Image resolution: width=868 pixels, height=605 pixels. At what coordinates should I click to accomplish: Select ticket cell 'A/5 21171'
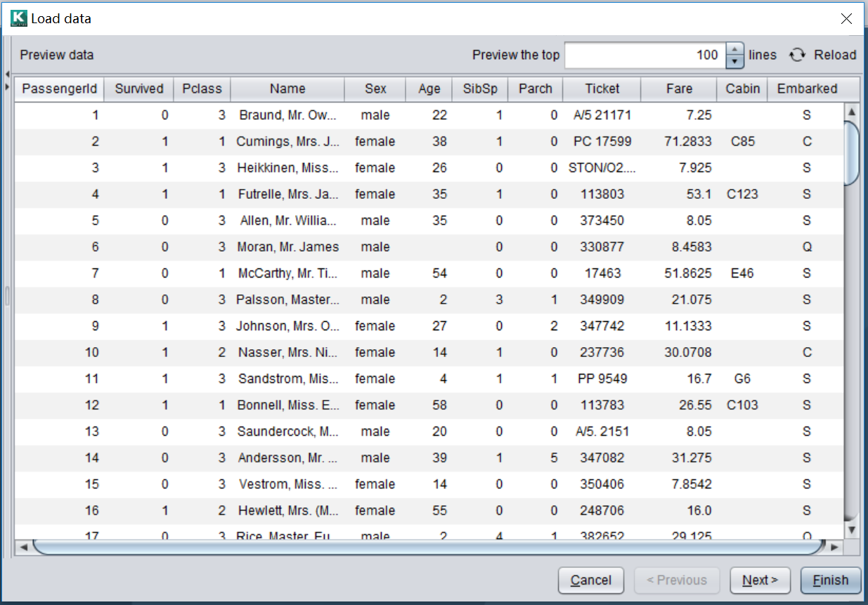pos(602,115)
